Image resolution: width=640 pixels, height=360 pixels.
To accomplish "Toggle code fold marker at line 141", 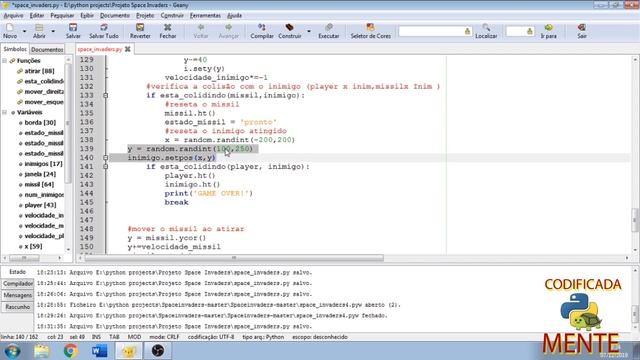I will 105,167.
